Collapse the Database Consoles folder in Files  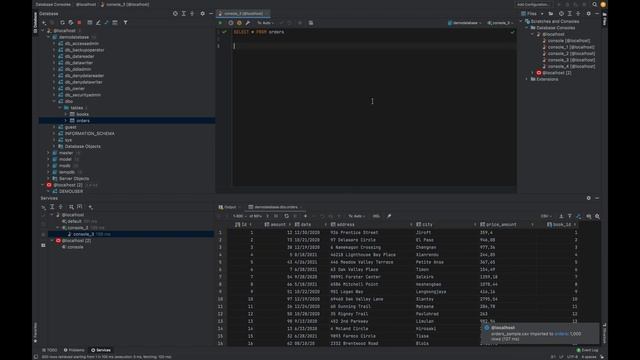(x=527, y=28)
